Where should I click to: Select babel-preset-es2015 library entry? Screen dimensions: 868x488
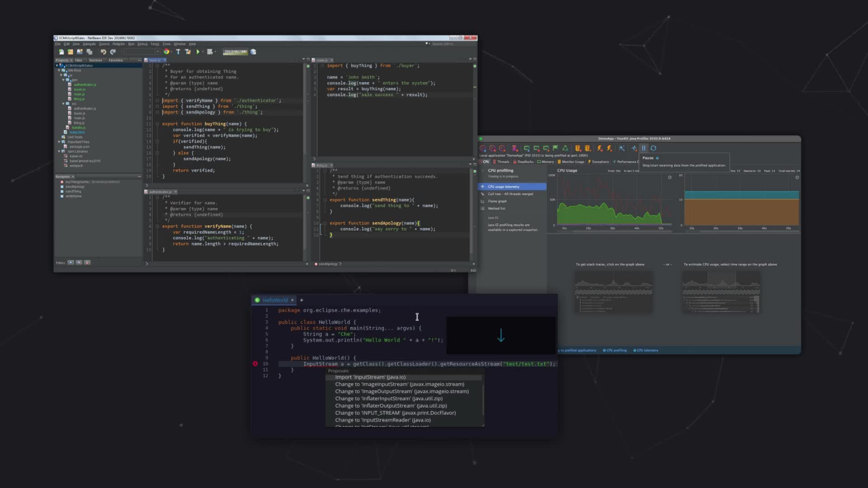pos(85,161)
